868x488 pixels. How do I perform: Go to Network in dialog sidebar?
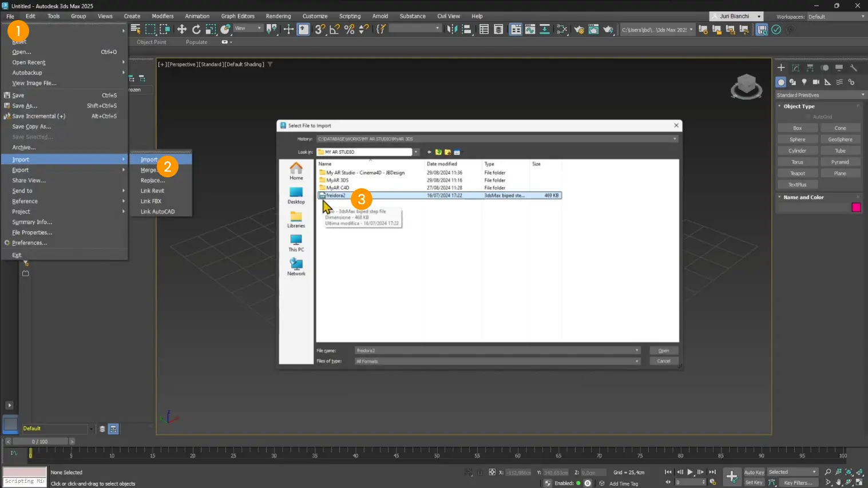coord(296,267)
